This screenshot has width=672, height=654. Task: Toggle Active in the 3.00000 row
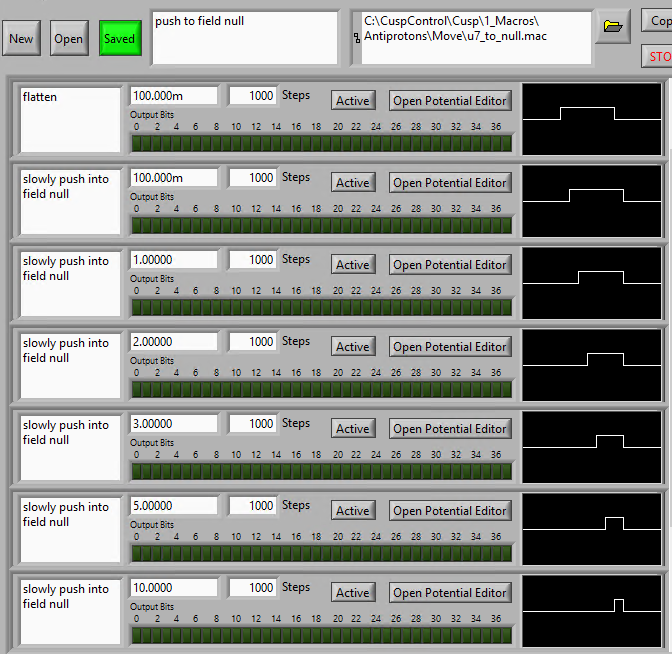(353, 429)
